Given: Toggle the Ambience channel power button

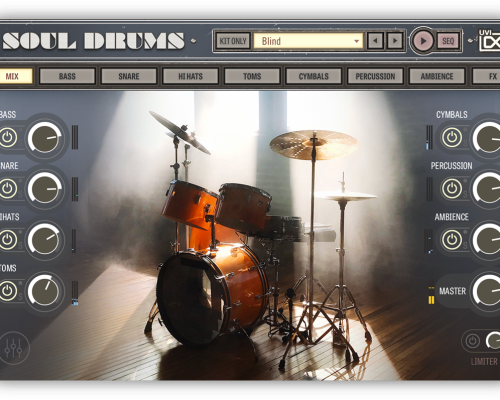Looking at the screenshot, I should click(452, 240).
